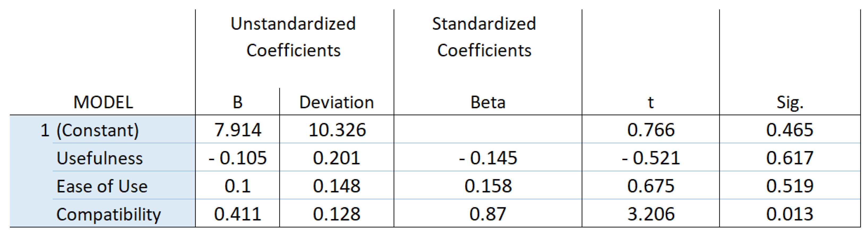
Task: Click the t value -0.521
Action: point(650,158)
